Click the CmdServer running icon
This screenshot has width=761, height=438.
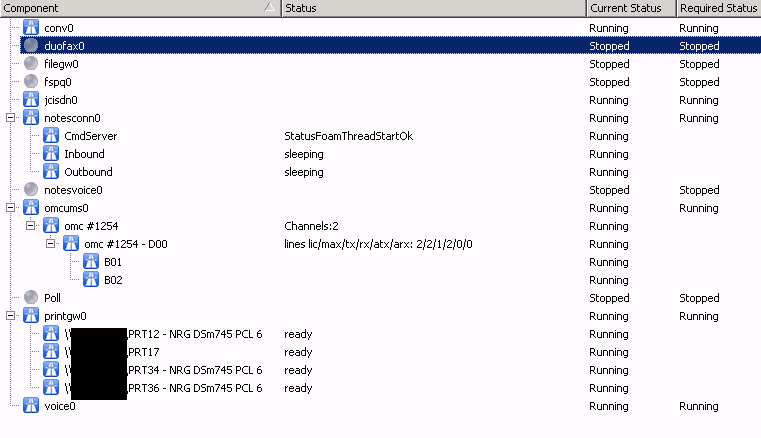tap(51, 136)
